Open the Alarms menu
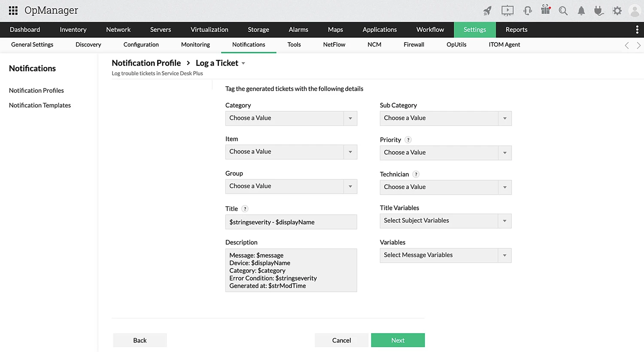Screen dimensions: 644x352 point(298,30)
